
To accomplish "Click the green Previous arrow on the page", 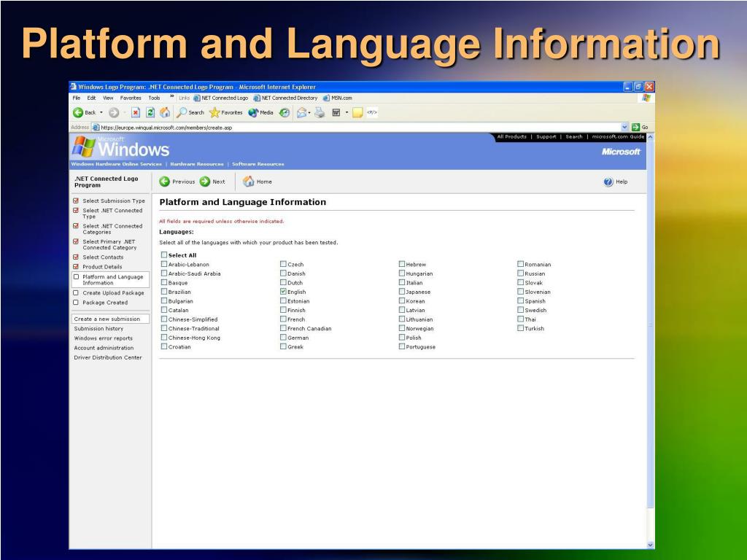I will [164, 182].
